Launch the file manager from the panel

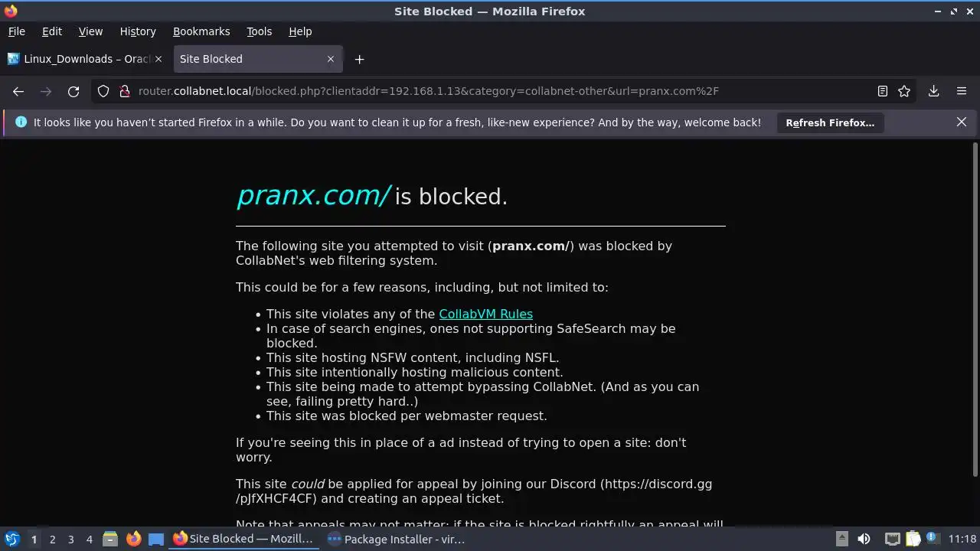tap(110, 539)
